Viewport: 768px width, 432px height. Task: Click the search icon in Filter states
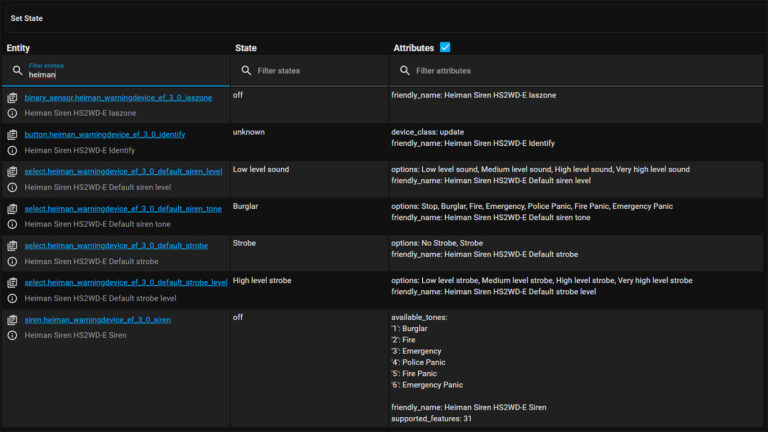247,71
